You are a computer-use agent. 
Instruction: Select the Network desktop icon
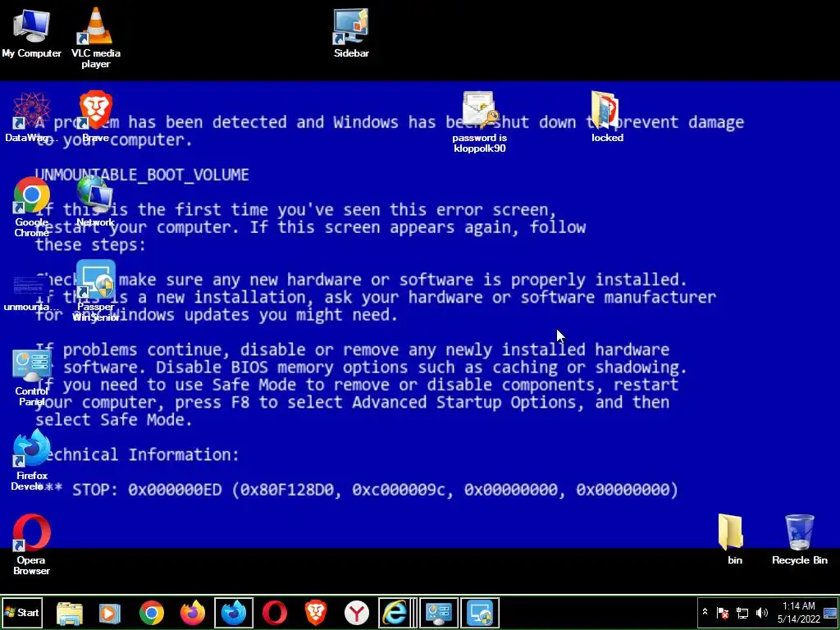(96, 201)
